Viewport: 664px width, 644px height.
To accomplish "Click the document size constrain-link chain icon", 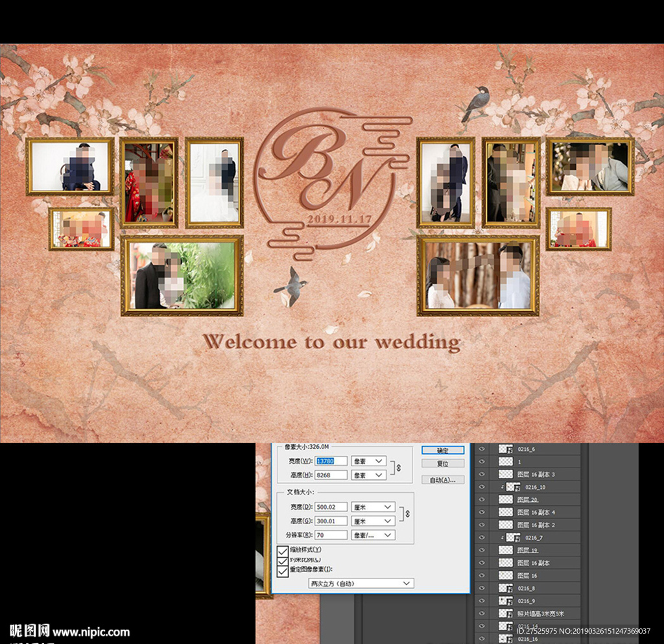I will click(x=407, y=514).
